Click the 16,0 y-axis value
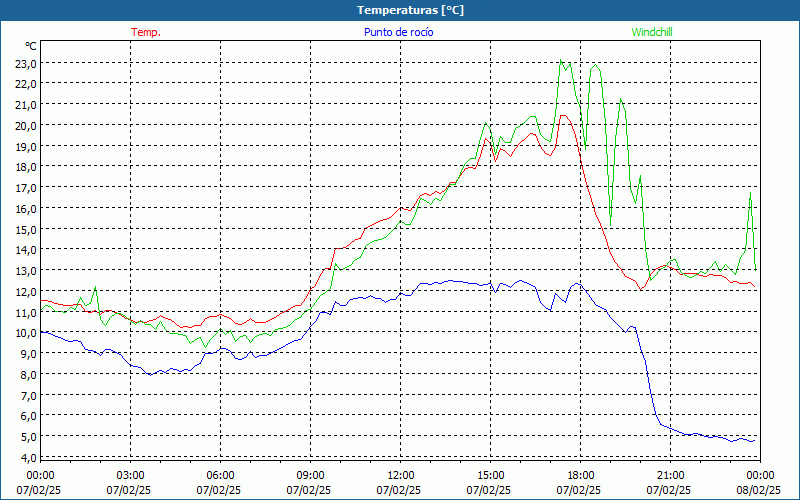The height and width of the screenshot is (500, 800). (26, 210)
